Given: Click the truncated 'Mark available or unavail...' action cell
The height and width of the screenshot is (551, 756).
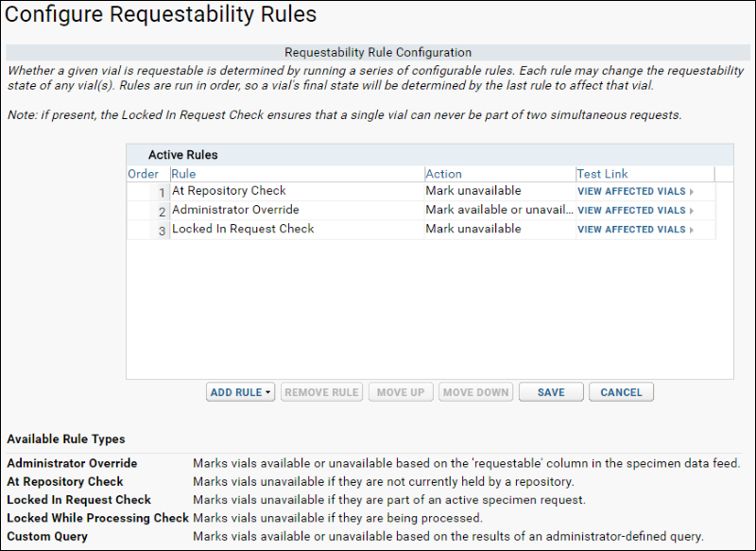Looking at the screenshot, I should pyautogui.click(x=500, y=210).
